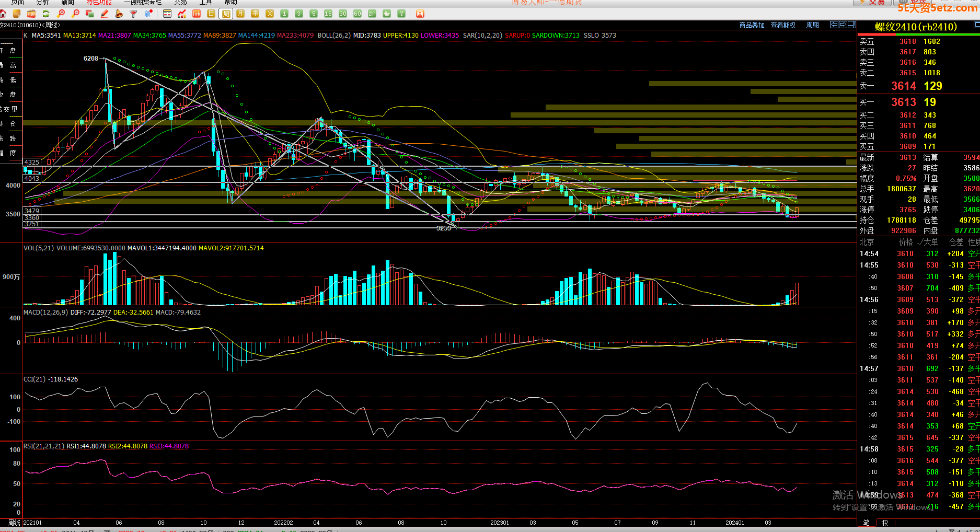Open the Tick chart view icon
This screenshot has height=532, width=980.
197,14
